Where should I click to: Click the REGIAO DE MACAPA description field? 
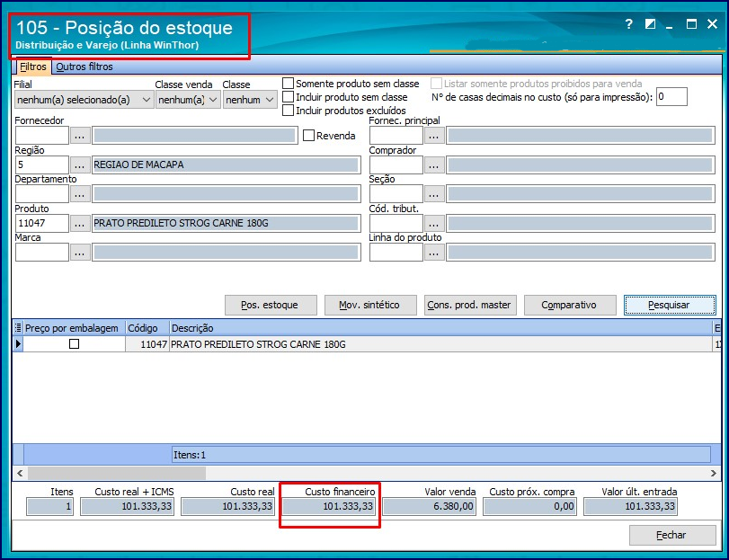click(226, 165)
